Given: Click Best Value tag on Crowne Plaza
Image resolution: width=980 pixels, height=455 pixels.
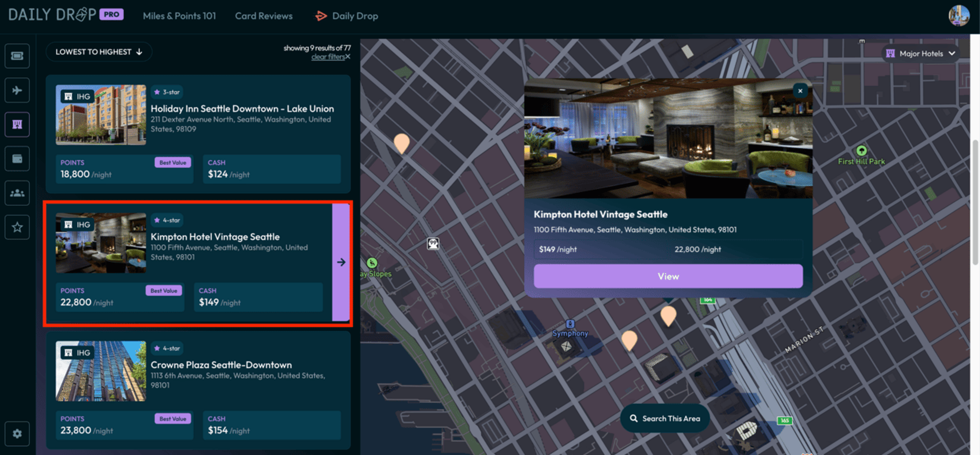Looking at the screenshot, I should [x=173, y=419].
